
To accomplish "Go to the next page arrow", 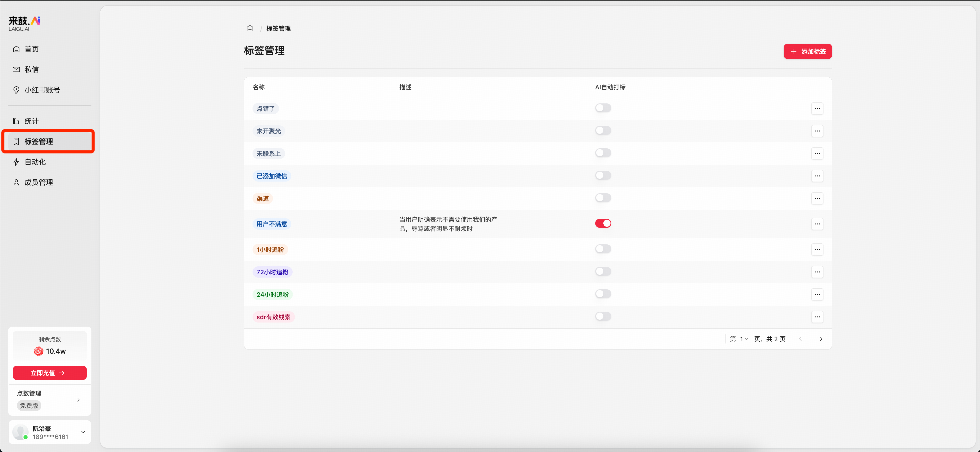I will pos(821,339).
